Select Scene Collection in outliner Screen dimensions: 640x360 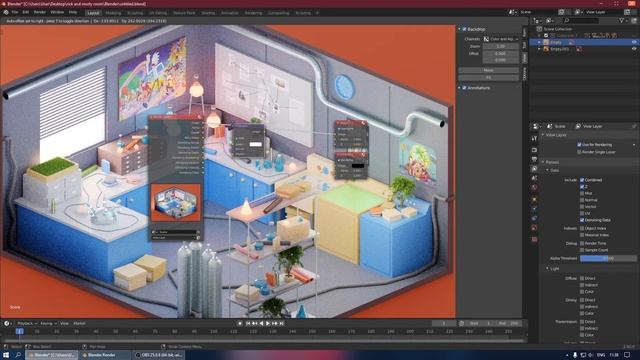click(558, 29)
